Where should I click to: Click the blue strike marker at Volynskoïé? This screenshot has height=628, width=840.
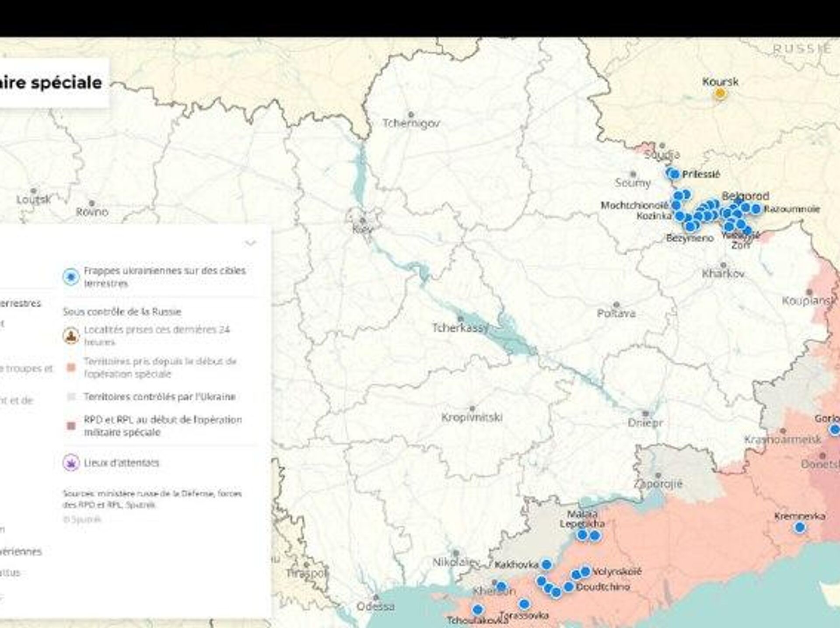(585, 571)
